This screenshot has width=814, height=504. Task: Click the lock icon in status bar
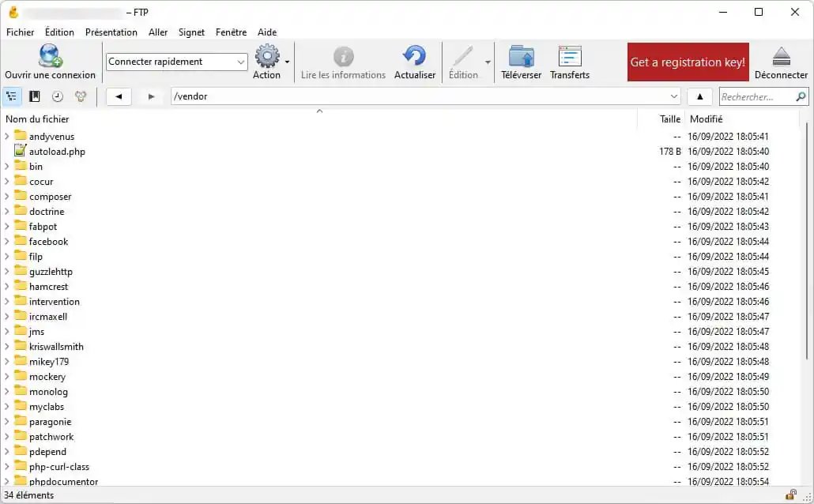[x=790, y=495]
